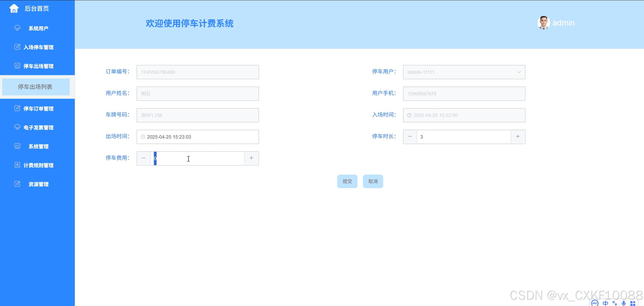Open the 停车用户 dropdown arrow
Image resolution: width=644 pixels, height=306 pixels.
519,72
